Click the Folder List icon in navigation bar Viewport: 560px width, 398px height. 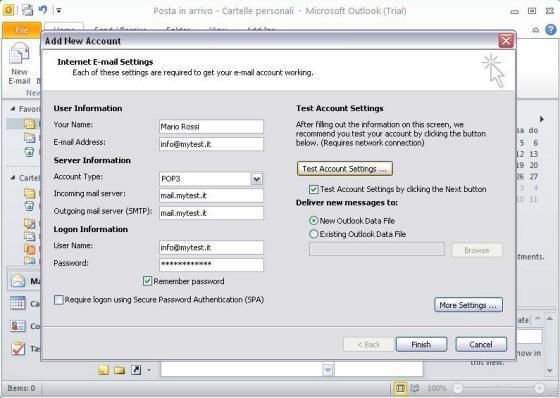(120, 370)
